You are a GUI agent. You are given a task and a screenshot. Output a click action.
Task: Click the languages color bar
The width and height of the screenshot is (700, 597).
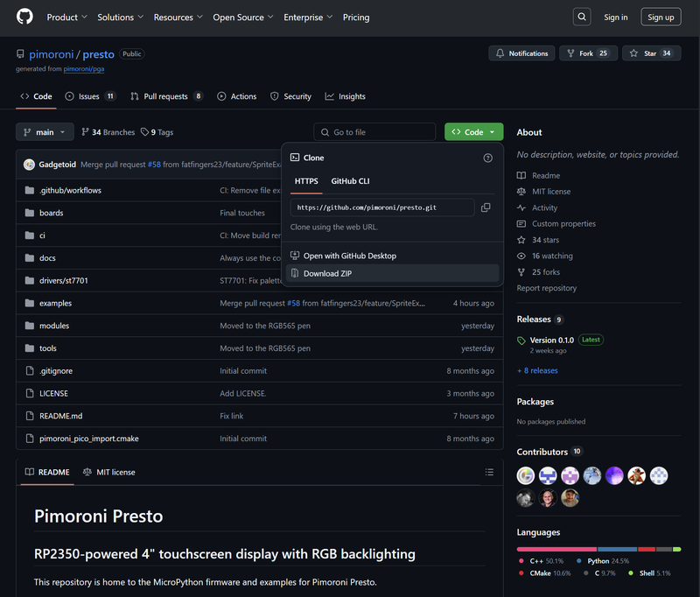598,549
